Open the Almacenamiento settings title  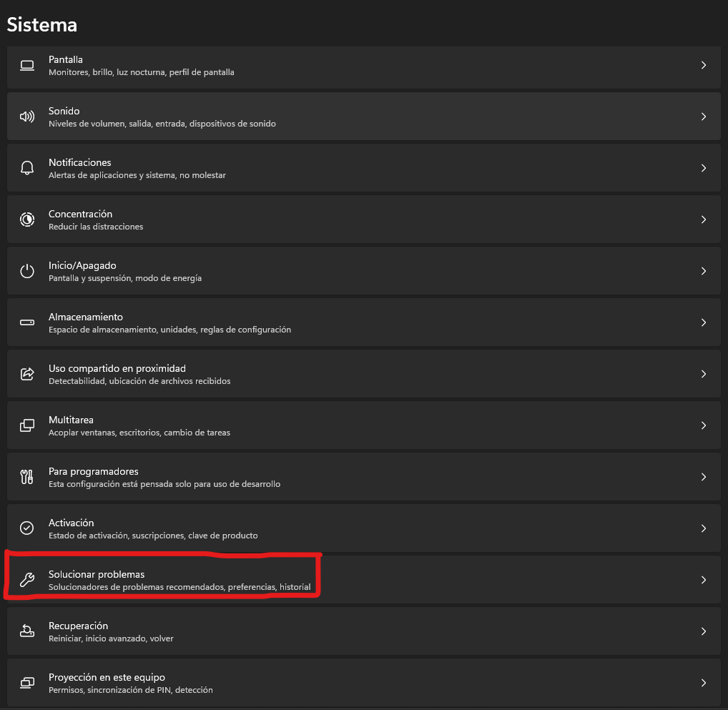[x=85, y=317]
